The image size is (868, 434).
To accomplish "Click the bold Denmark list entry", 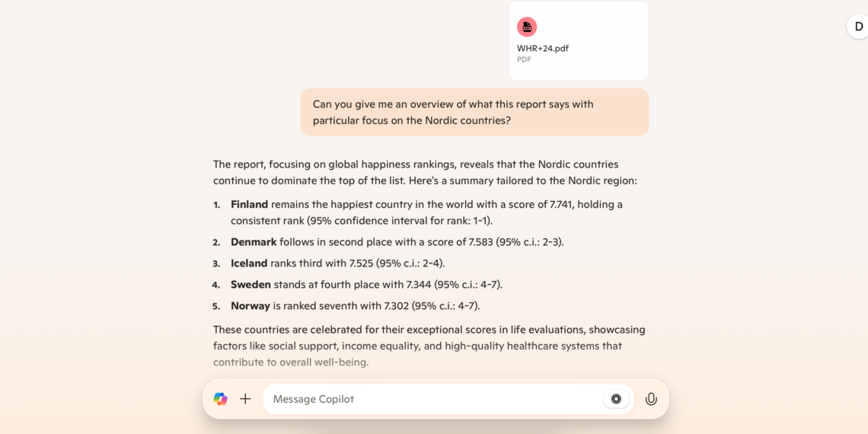I will (x=254, y=242).
